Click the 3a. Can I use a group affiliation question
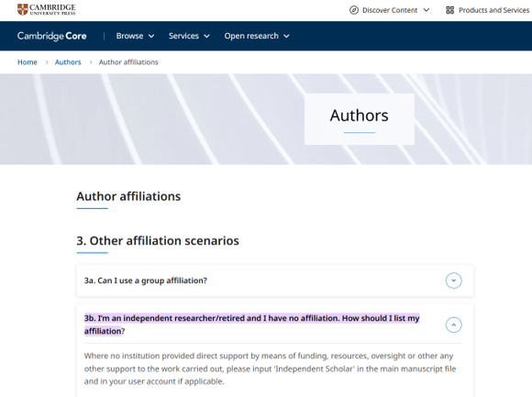The image size is (532, 397). (x=146, y=281)
